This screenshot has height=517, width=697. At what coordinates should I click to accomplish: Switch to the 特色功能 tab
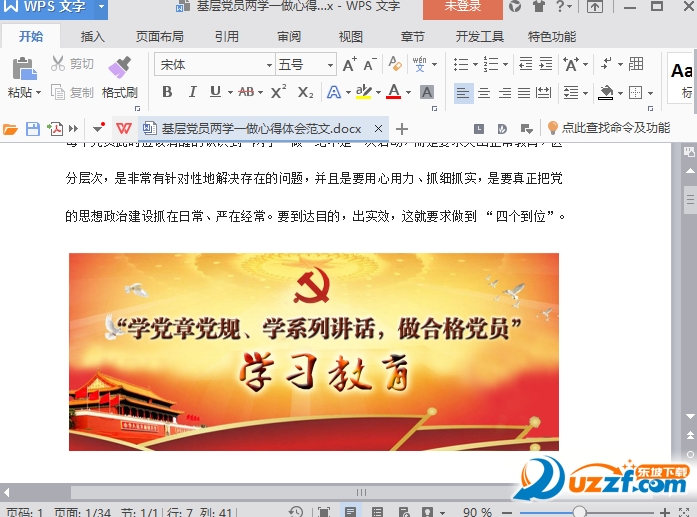coord(552,36)
